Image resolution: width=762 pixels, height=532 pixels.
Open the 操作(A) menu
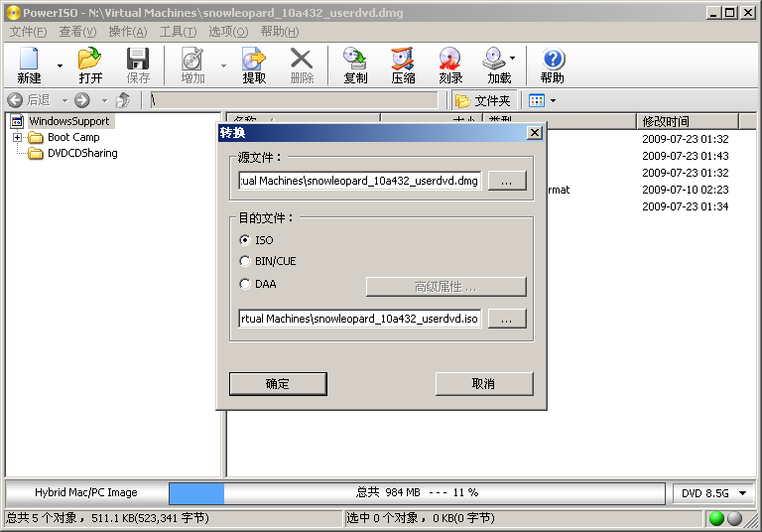coord(128,32)
